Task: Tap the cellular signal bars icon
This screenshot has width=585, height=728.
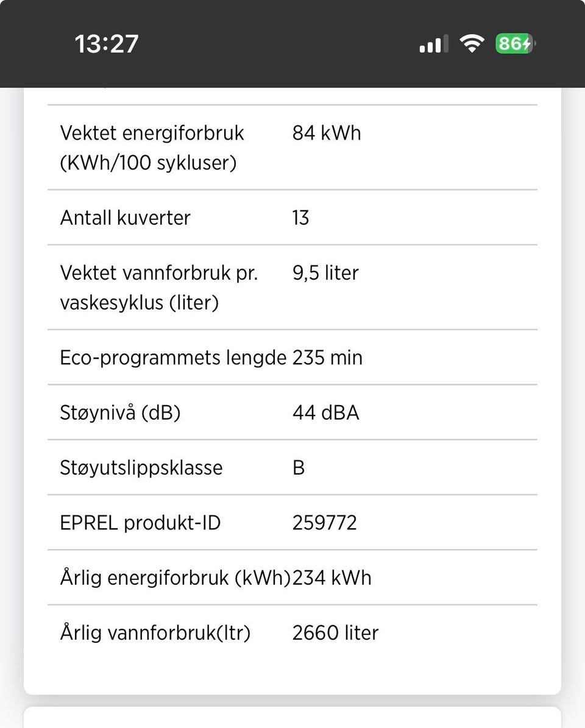Action: pos(434,44)
